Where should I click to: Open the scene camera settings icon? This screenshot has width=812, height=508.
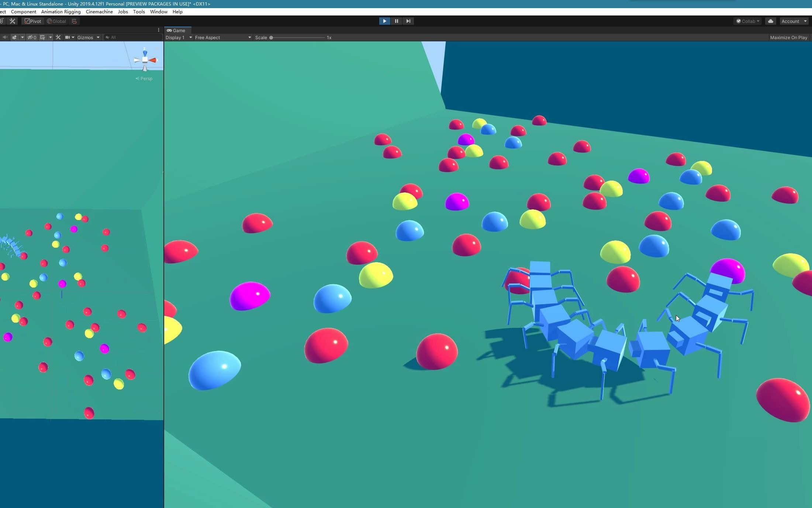coord(68,37)
